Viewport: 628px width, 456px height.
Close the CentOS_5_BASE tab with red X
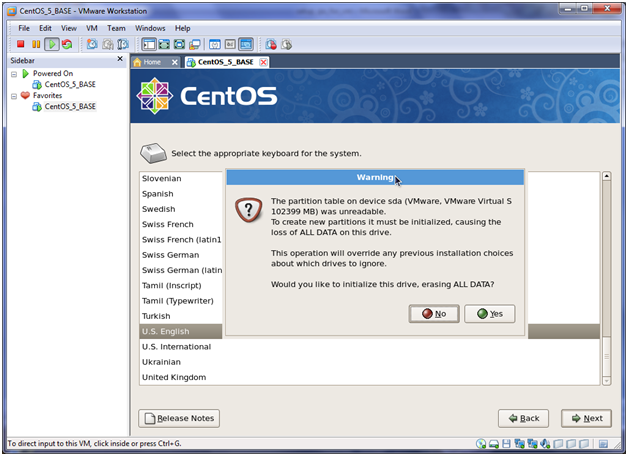tap(263, 62)
